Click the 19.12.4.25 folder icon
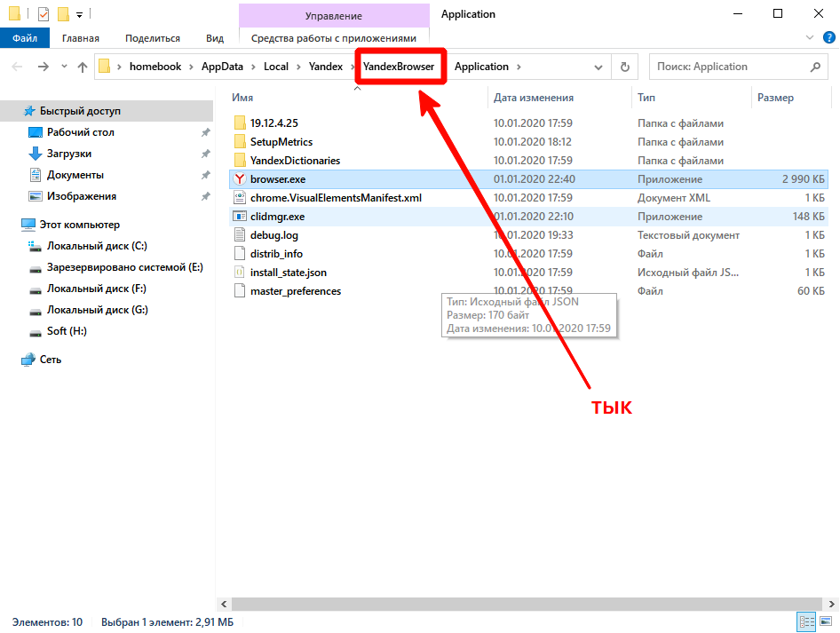 click(240, 123)
